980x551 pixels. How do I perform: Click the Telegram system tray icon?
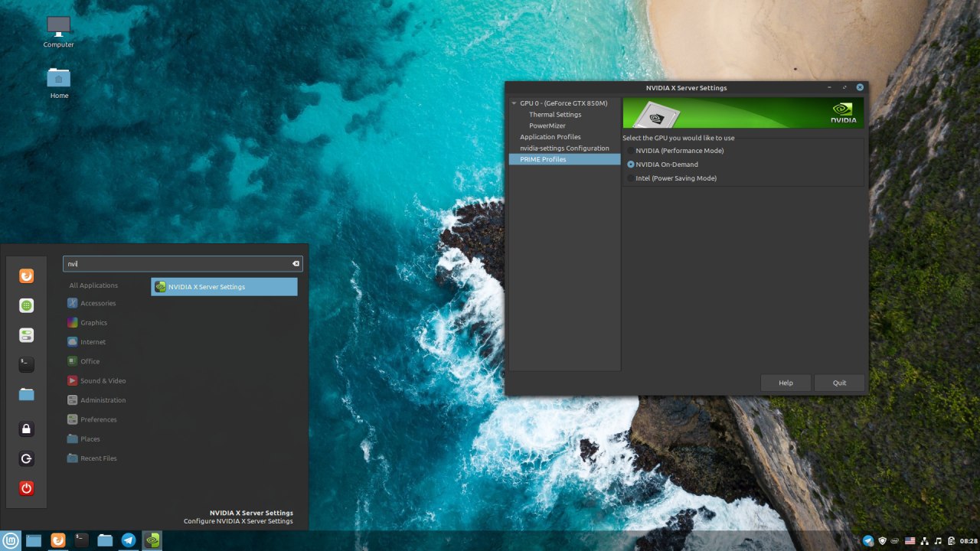(x=868, y=541)
